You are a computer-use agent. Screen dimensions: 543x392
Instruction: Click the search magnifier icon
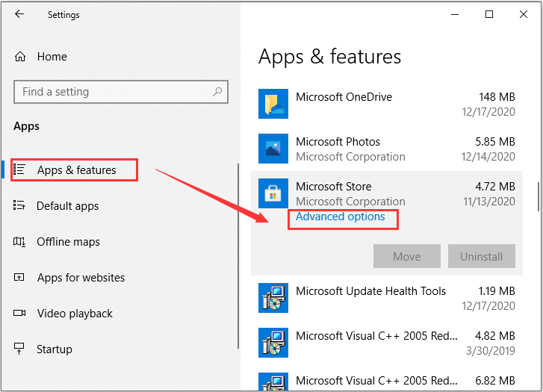click(x=217, y=92)
